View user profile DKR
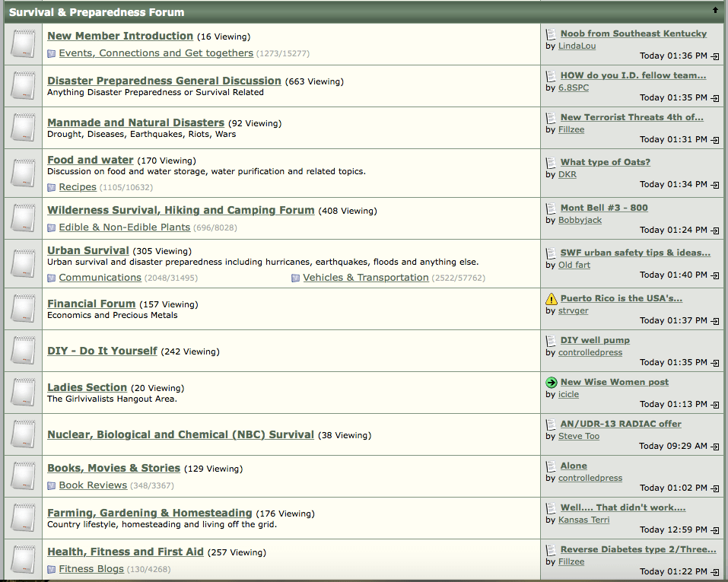Screen dimensions: 728x582 click(x=567, y=175)
